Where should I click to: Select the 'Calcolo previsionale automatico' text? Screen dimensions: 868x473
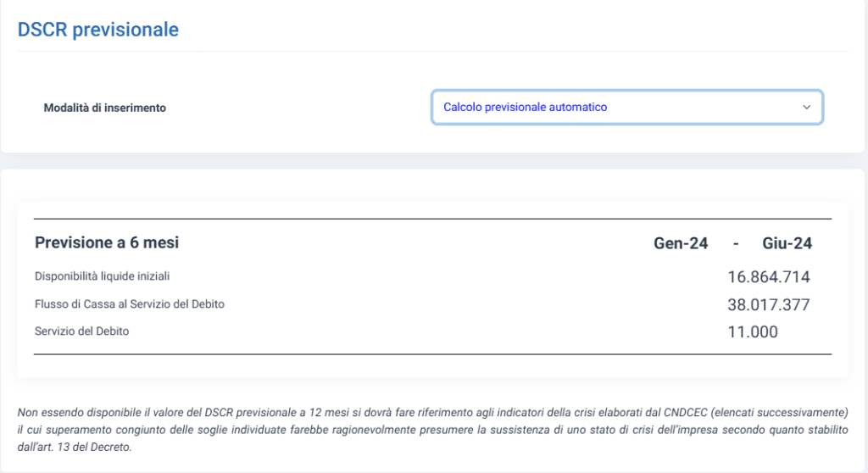pyautogui.click(x=525, y=108)
